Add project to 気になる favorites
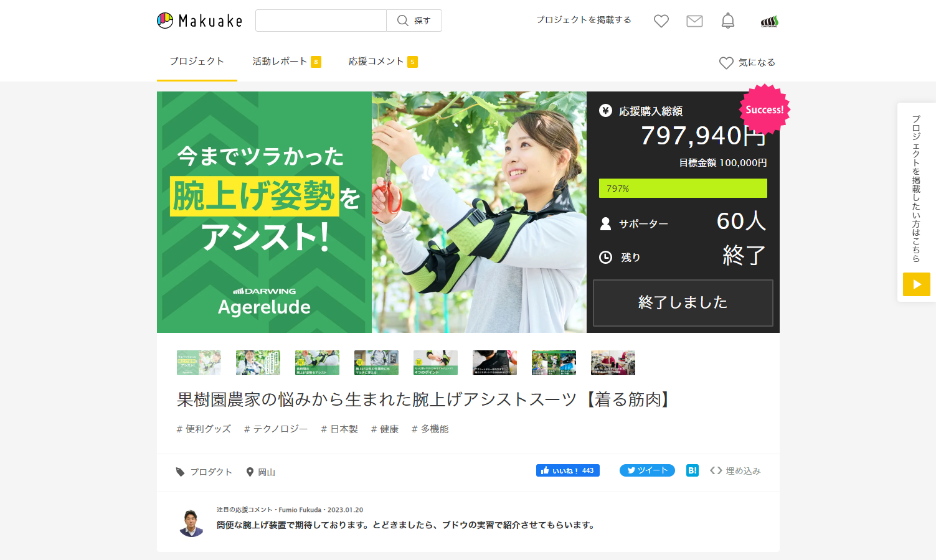The image size is (936, 560). [747, 62]
